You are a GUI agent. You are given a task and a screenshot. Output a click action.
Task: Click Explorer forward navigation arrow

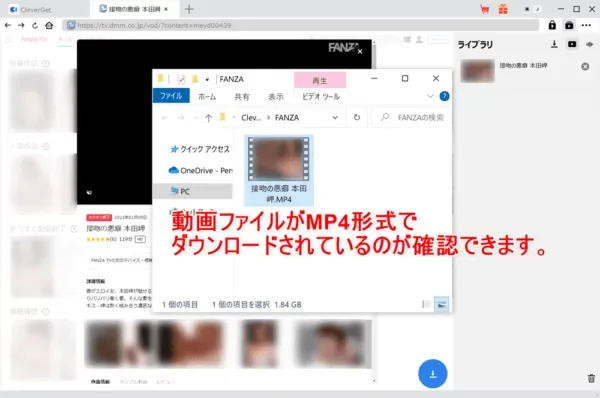click(x=181, y=117)
